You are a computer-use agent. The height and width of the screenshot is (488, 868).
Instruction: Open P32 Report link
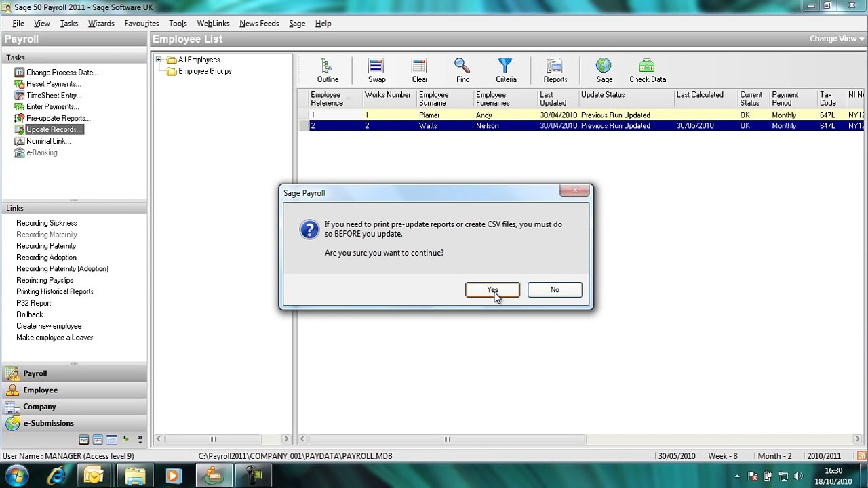tap(34, 303)
